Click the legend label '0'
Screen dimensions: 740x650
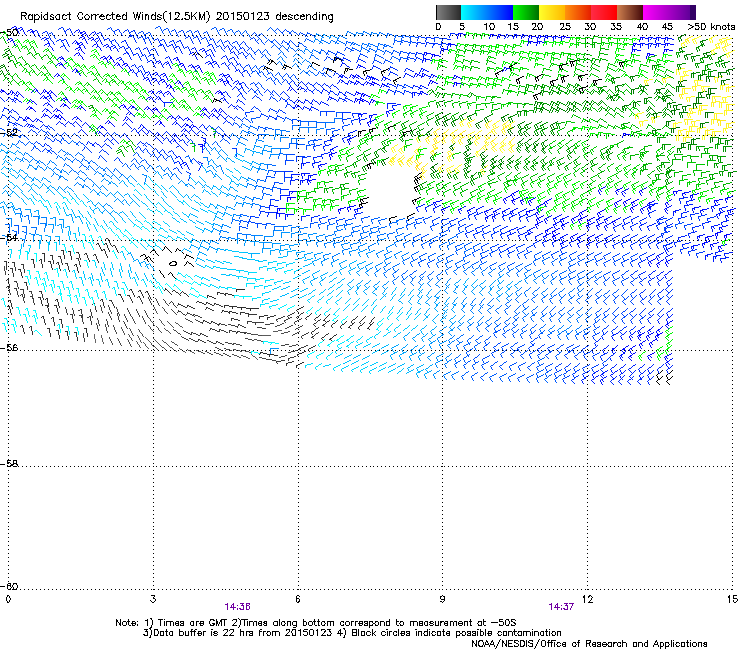pyautogui.click(x=438, y=26)
